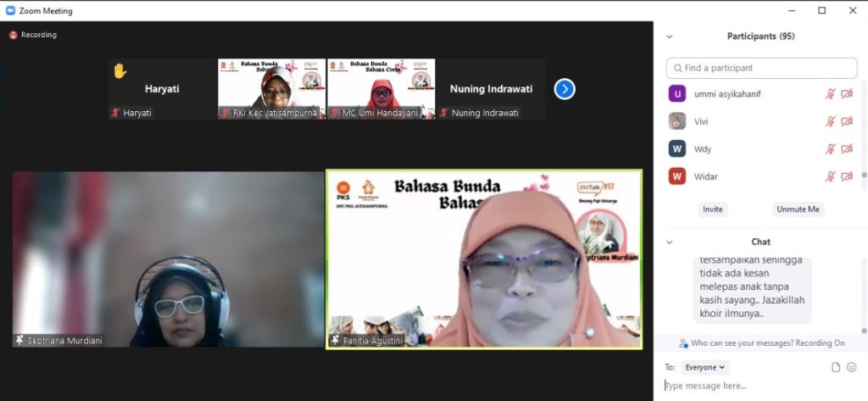Minimize the Zoom Meeting window
Image resolution: width=868 pixels, height=401 pixels.
coord(793,10)
